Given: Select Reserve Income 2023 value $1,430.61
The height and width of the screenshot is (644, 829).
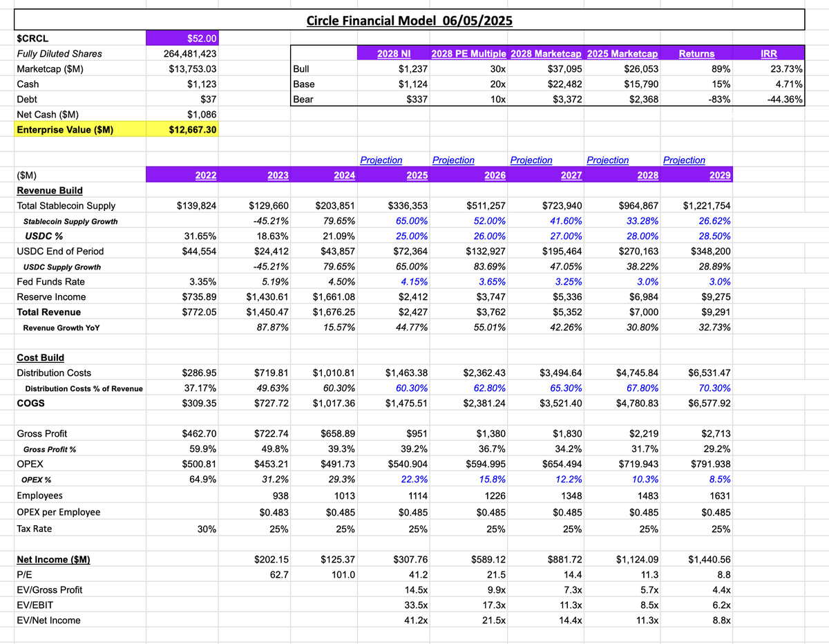Looking at the screenshot, I should [268, 297].
